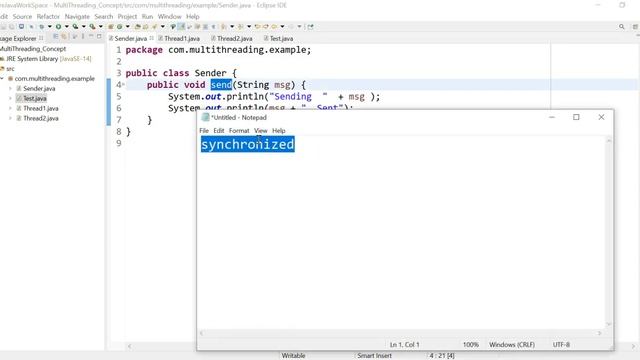Screen dimensions: 640x360
Task: Maximize the Package Explorer view
Action: 99,36
